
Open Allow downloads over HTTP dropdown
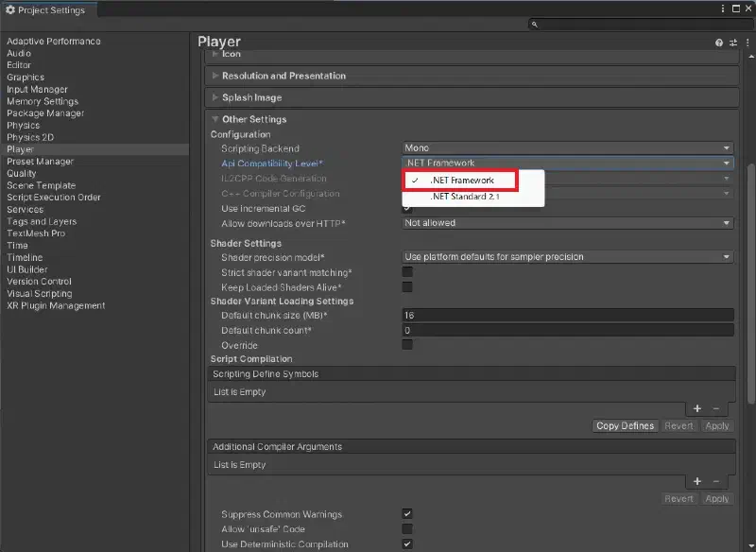(568, 223)
